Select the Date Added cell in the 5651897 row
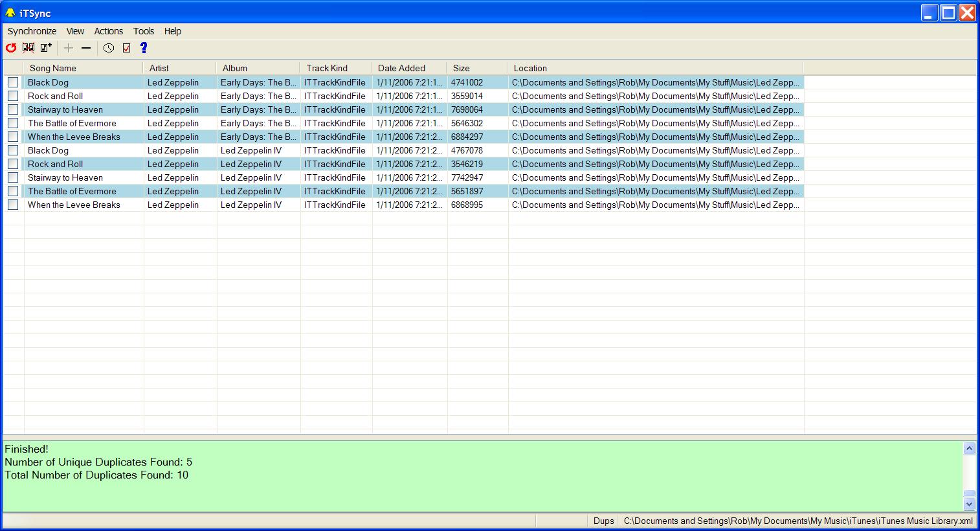980x531 pixels. [x=409, y=191]
